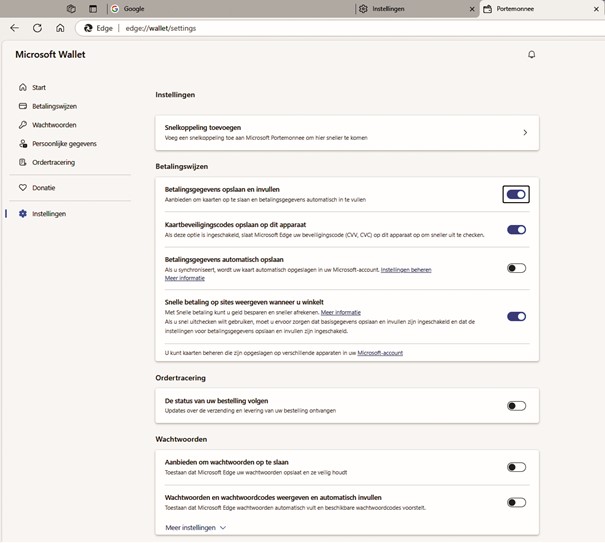Click the Ordertracering section heading
The image size is (605, 543).
tap(180, 378)
